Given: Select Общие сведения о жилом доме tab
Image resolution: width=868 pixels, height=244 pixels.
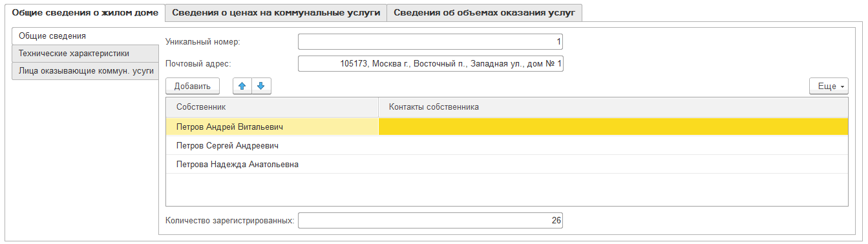Looking at the screenshot, I should [x=85, y=12].
